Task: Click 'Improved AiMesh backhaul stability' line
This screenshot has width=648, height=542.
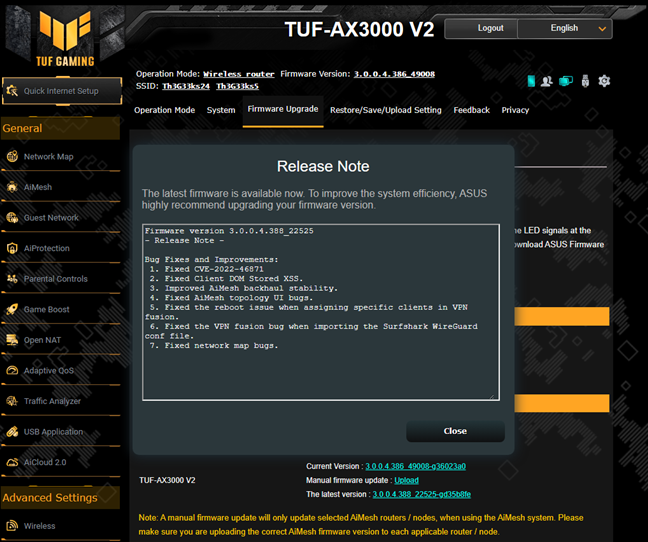Action: (244, 288)
